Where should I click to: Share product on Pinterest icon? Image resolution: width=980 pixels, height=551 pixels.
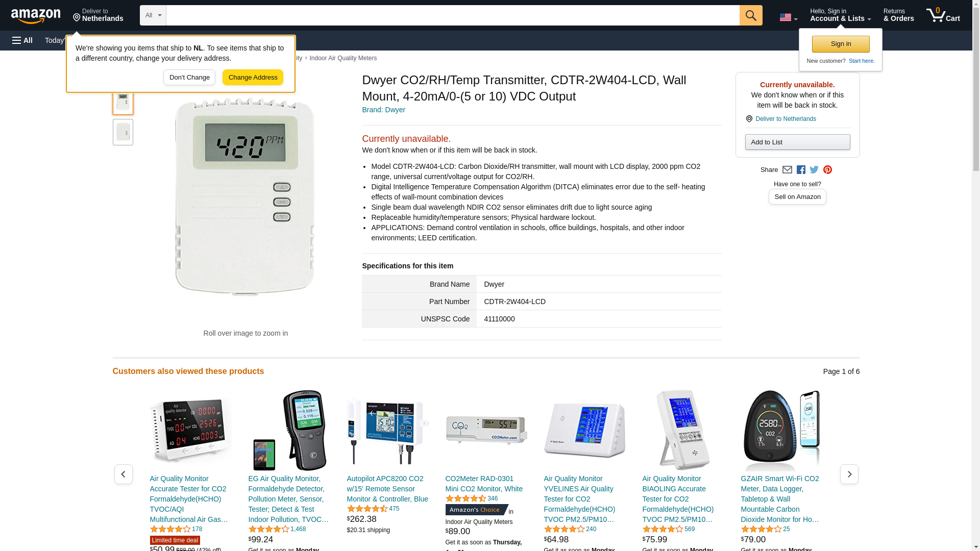tap(827, 170)
